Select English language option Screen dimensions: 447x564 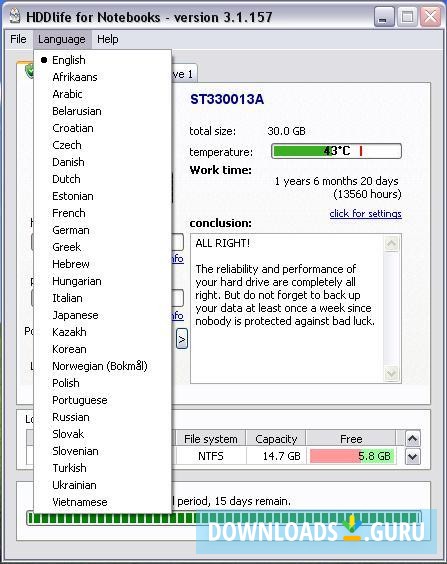click(x=102, y=60)
